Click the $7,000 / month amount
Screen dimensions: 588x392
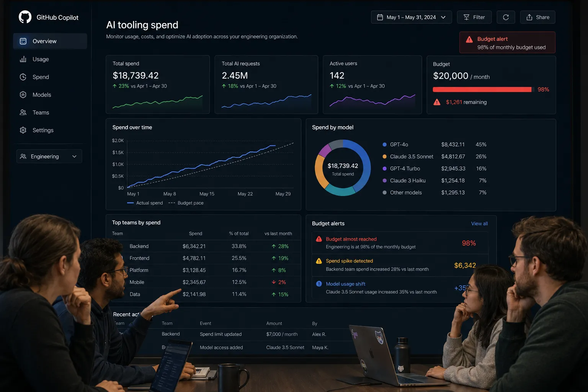click(x=282, y=334)
